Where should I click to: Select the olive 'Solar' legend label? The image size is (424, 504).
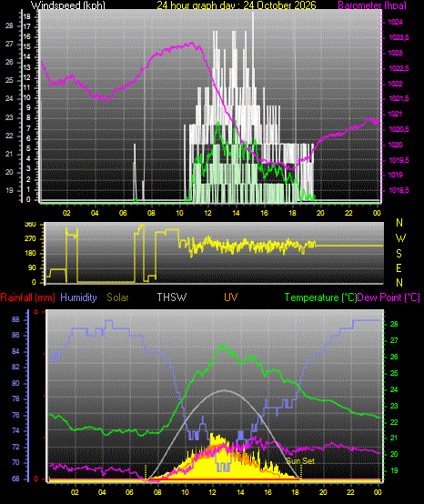click(117, 297)
